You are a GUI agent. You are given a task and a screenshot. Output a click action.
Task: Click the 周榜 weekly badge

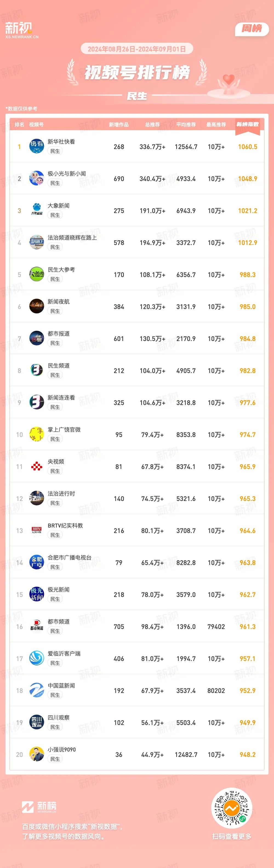(x=252, y=29)
